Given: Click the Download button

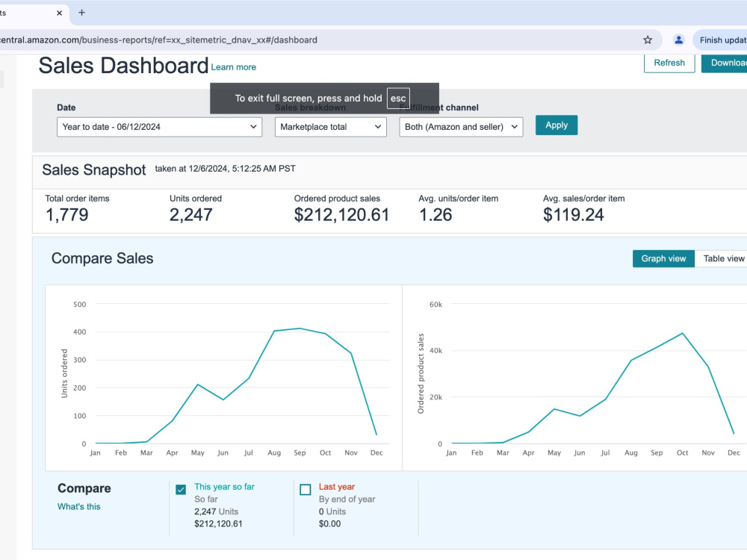Looking at the screenshot, I should [x=724, y=63].
